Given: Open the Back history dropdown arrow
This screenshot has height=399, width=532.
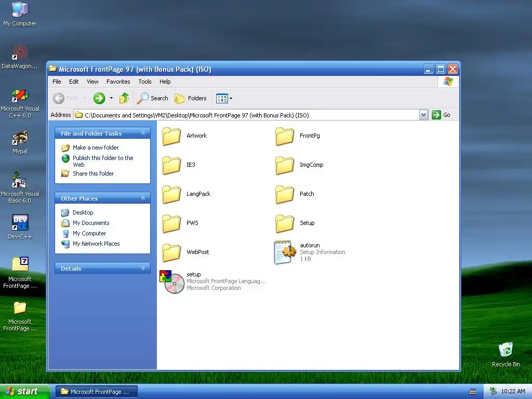Looking at the screenshot, I should coord(85,98).
